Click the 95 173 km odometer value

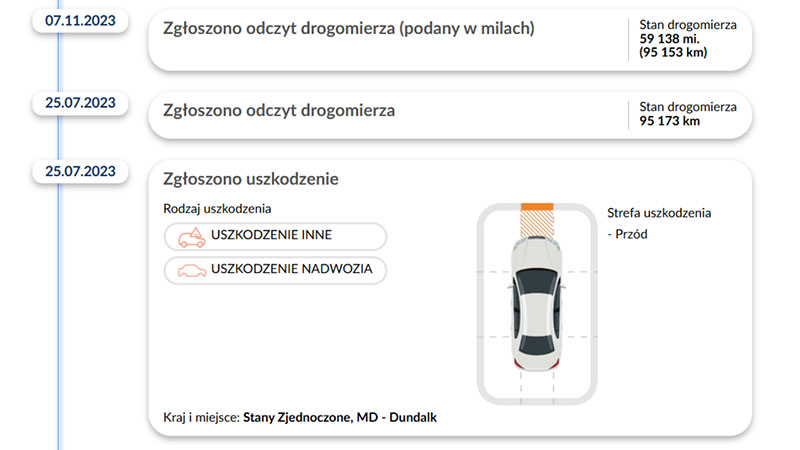click(669, 121)
